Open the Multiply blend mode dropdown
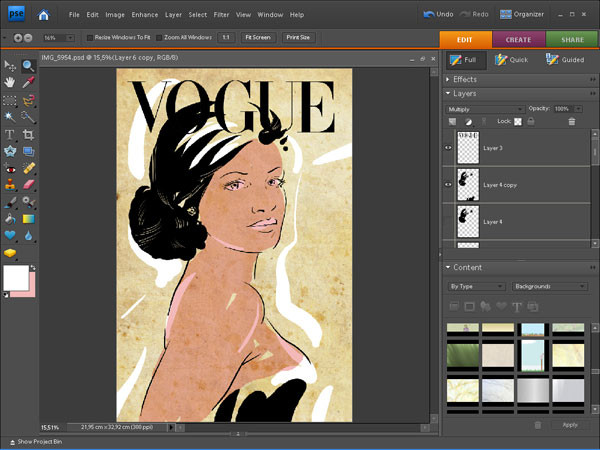The image size is (600, 450). coord(484,109)
